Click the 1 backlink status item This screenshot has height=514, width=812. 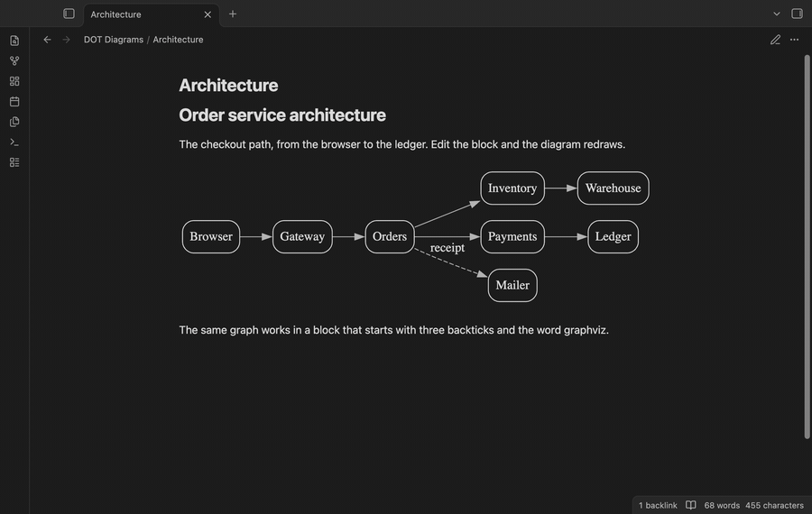(658, 505)
